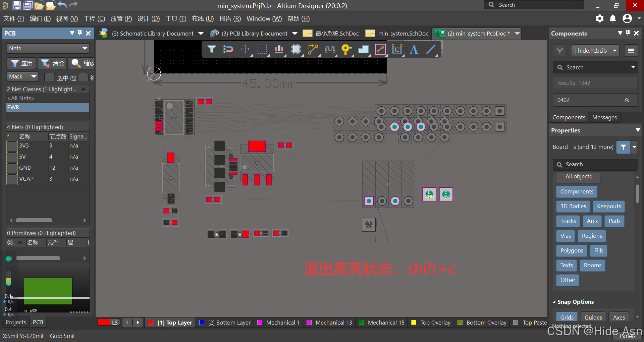Select the Move objects cross tool
The image size is (644, 342).
(245, 49)
